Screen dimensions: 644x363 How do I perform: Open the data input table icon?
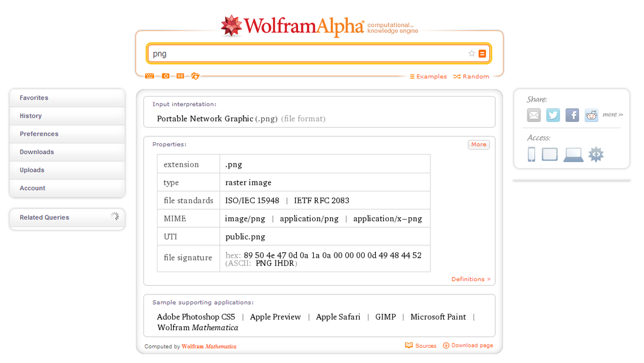click(x=180, y=76)
